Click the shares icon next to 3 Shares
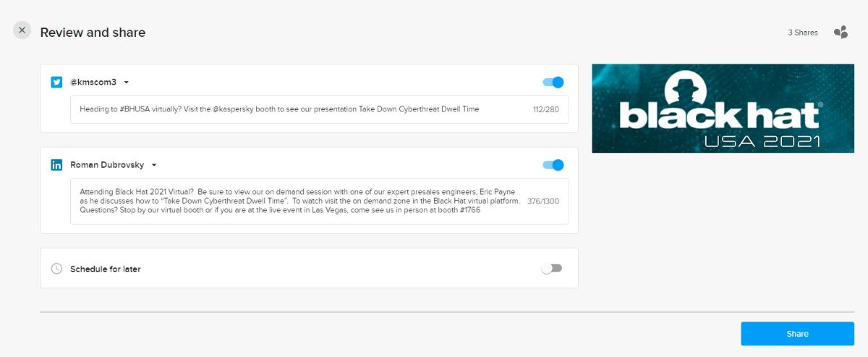Screen dimensions: 868x357 (x=841, y=32)
